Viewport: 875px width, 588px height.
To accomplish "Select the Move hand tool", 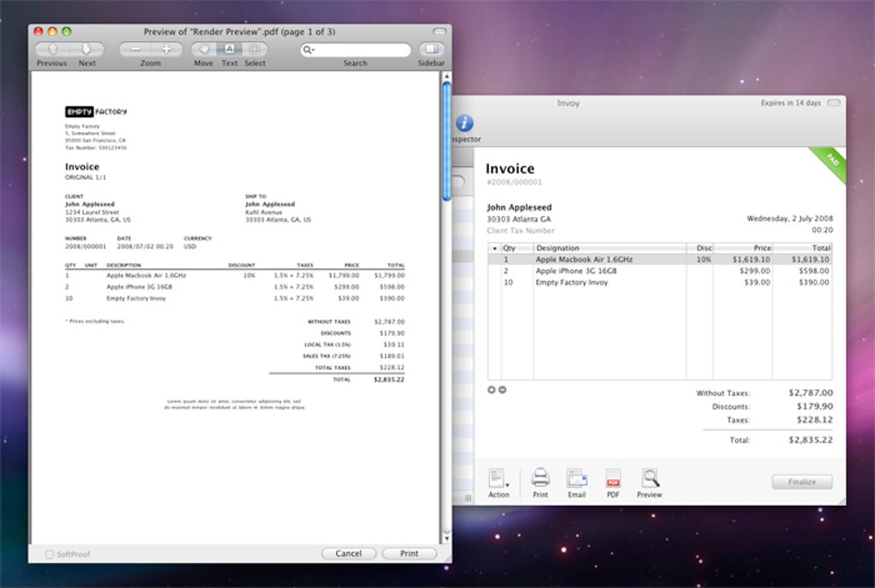I will (x=204, y=50).
